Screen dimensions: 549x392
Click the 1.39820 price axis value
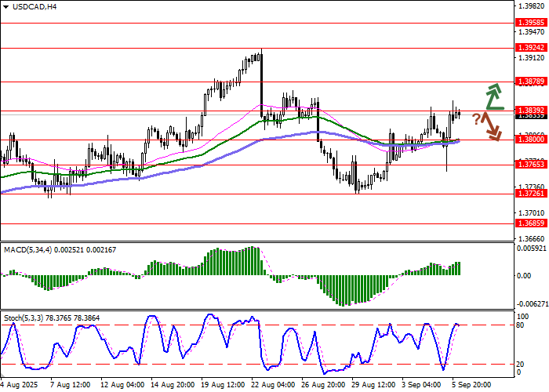click(x=532, y=6)
